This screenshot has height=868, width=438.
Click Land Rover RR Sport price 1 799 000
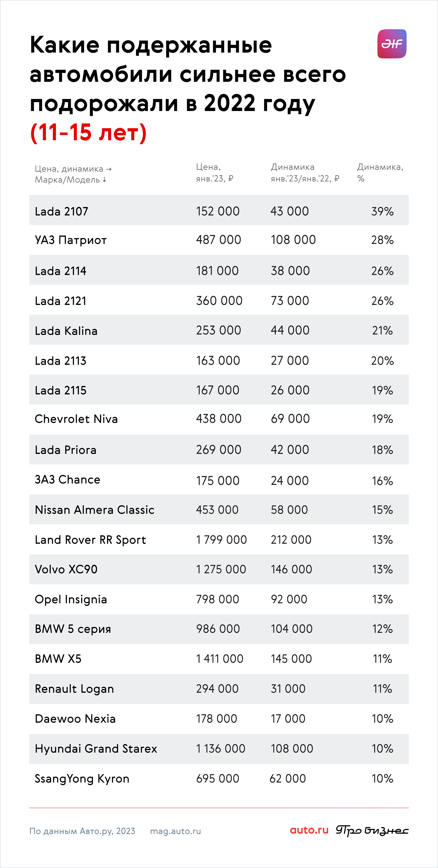tap(221, 540)
